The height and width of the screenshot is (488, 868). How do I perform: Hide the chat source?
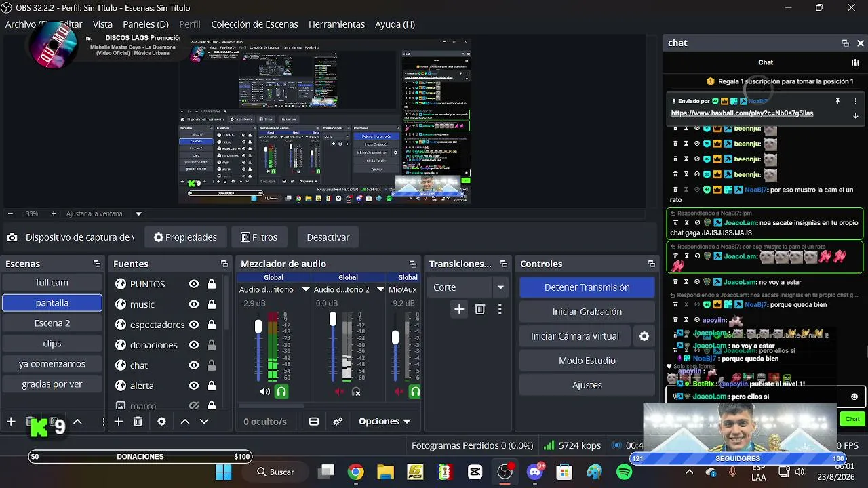point(194,365)
